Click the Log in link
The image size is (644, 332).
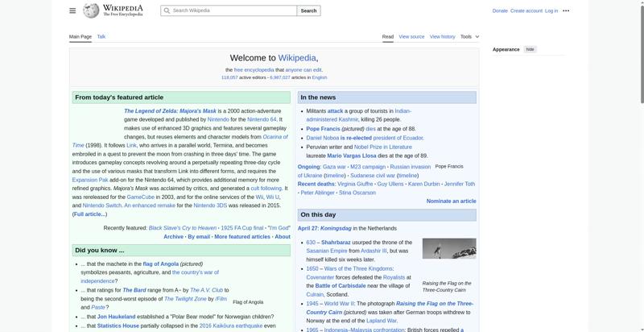point(551,11)
